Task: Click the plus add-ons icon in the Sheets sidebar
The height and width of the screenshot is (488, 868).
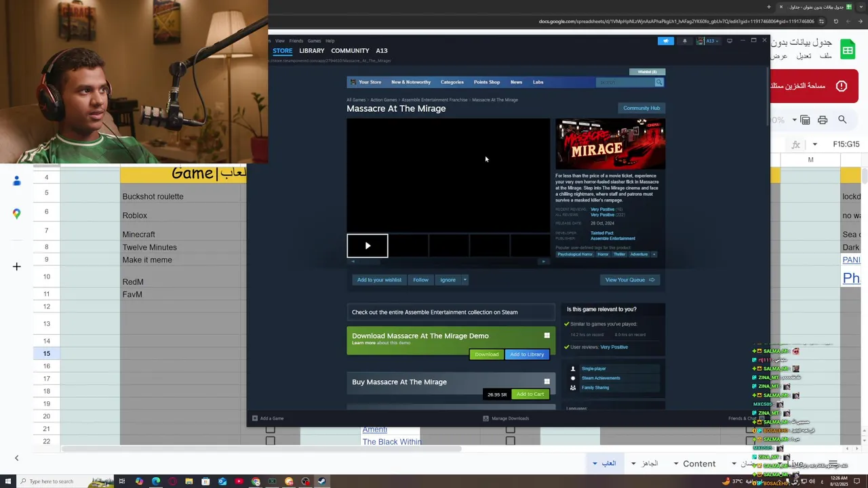Action: pyautogui.click(x=17, y=266)
